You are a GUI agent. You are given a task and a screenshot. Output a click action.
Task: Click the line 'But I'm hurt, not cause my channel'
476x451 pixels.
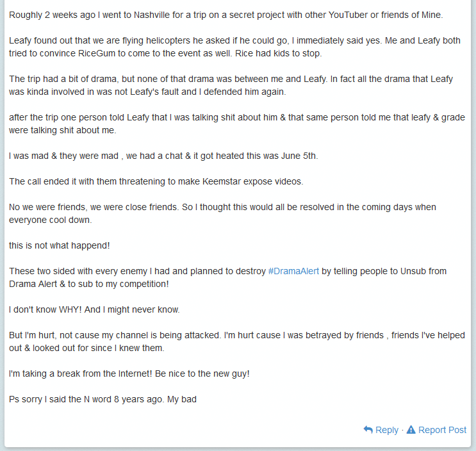(237, 335)
